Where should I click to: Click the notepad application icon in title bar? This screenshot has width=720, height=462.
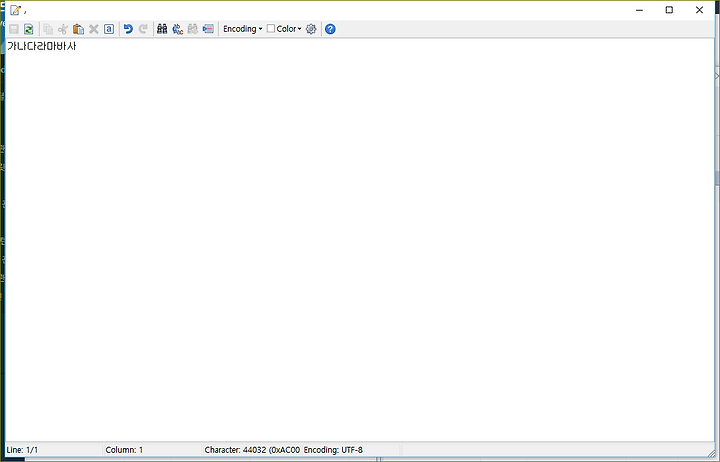[x=15, y=10]
